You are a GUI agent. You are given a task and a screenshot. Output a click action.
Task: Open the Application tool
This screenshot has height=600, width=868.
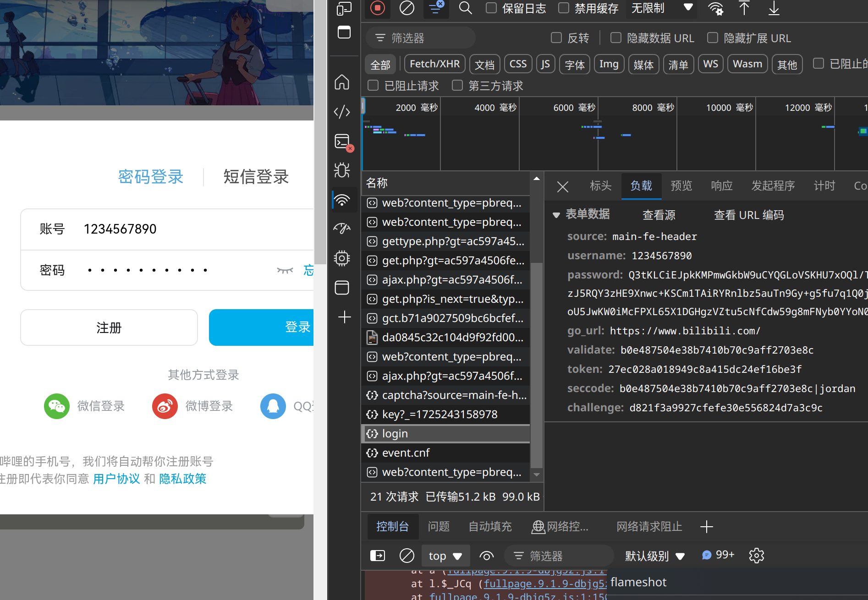pyautogui.click(x=342, y=288)
